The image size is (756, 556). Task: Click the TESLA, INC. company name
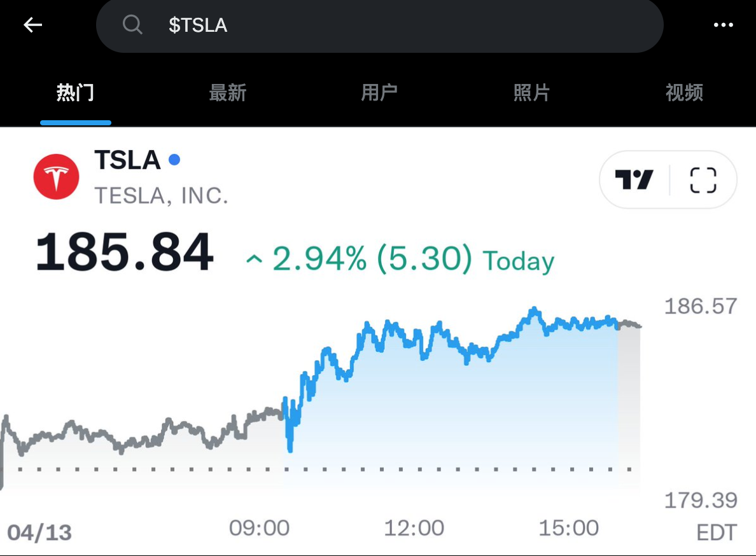[162, 196]
